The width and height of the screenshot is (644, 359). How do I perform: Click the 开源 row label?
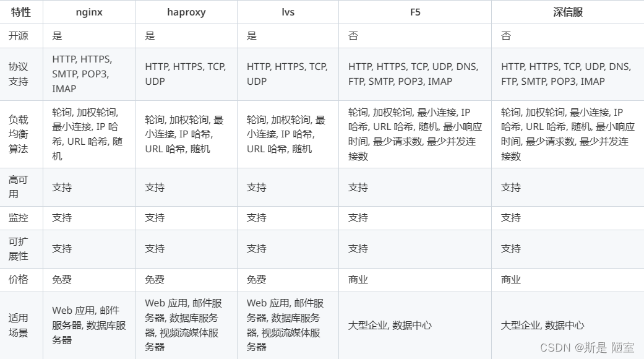tap(20, 35)
